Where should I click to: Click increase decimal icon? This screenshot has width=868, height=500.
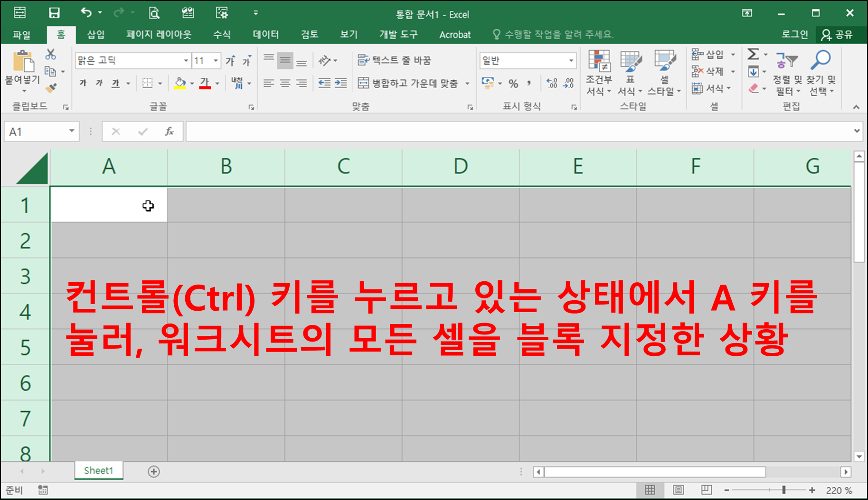[552, 83]
